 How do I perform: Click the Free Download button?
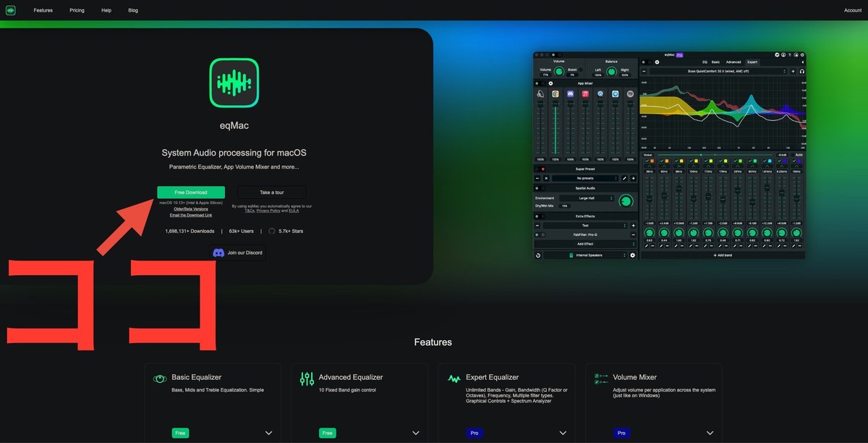tap(190, 192)
